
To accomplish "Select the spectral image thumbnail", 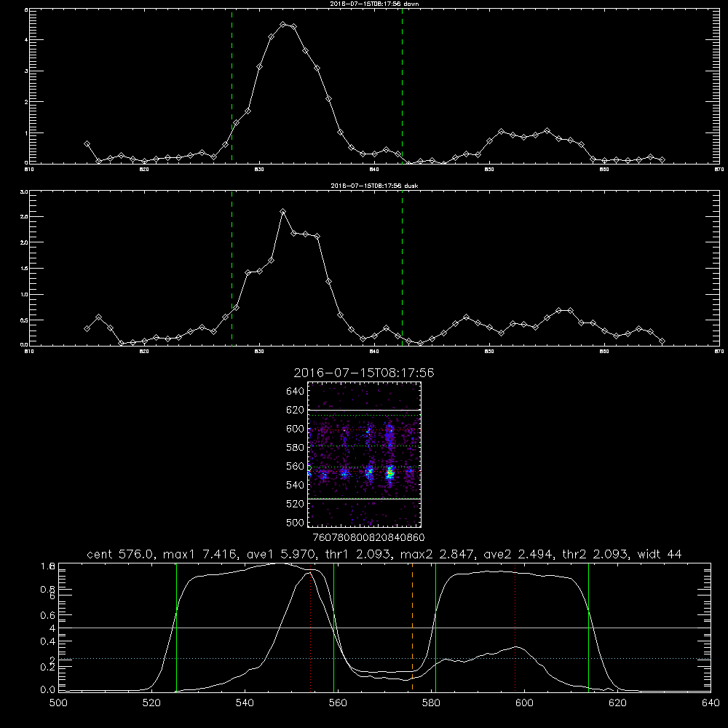I will (364, 454).
